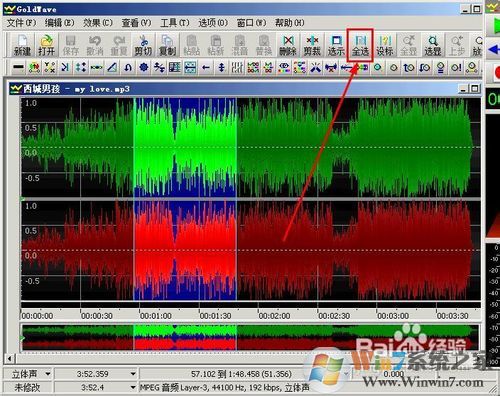Click the arrow-to-bar effect icon

tap(65, 67)
